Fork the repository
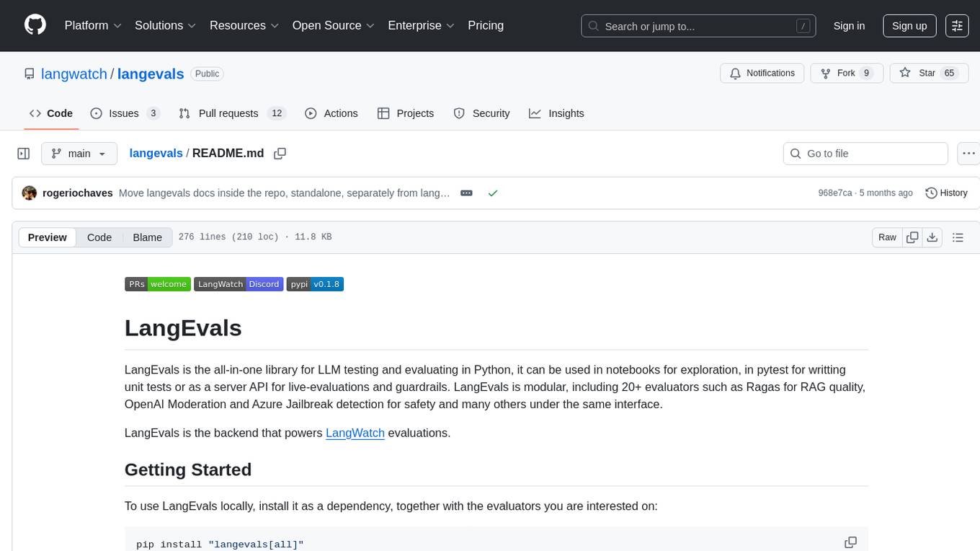 click(x=847, y=73)
